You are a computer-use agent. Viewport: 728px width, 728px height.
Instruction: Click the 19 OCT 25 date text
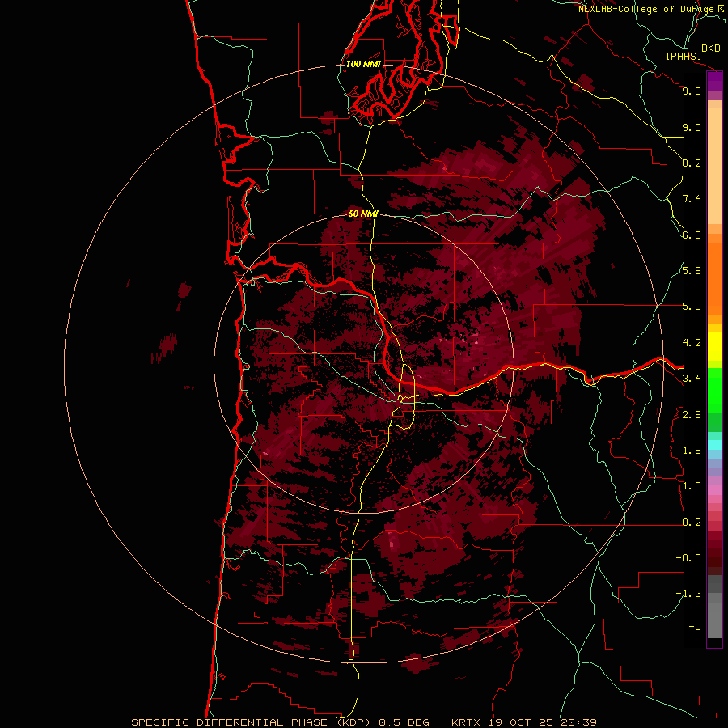point(519,722)
